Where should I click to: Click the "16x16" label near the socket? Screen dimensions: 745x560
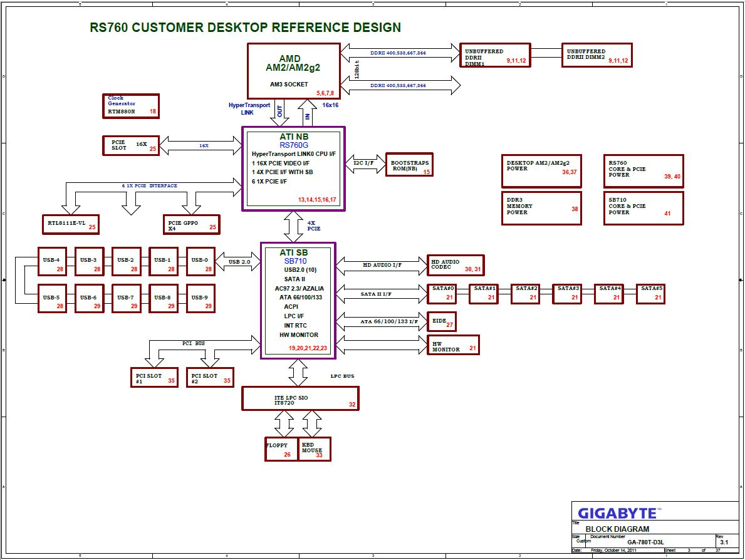point(330,105)
